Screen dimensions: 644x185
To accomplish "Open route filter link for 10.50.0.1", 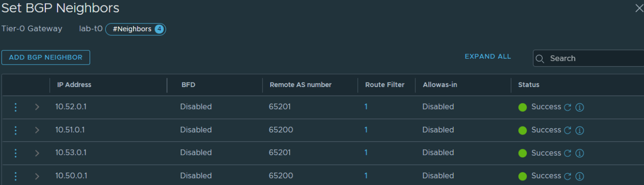I will point(366,175).
